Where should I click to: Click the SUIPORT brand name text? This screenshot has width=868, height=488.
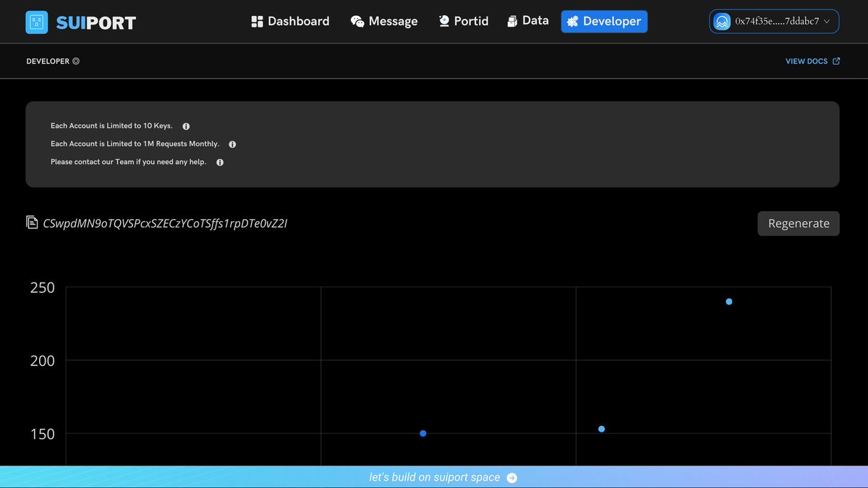coord(95,22)
